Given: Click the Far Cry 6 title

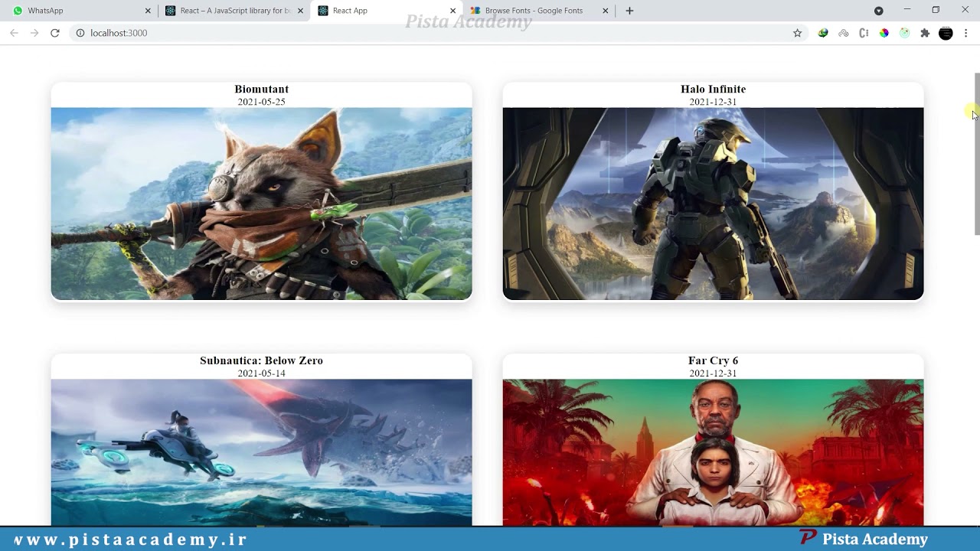Looking at the screenshot, I should pos(713,360).
